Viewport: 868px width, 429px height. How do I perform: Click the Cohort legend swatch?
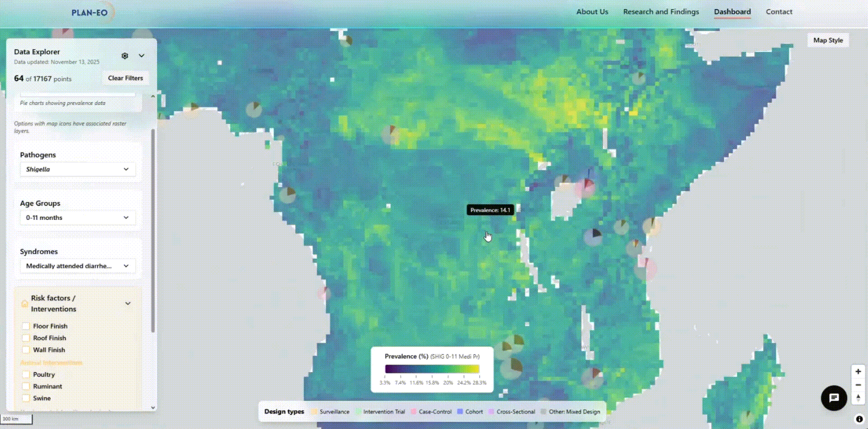[x=460, y=412]
